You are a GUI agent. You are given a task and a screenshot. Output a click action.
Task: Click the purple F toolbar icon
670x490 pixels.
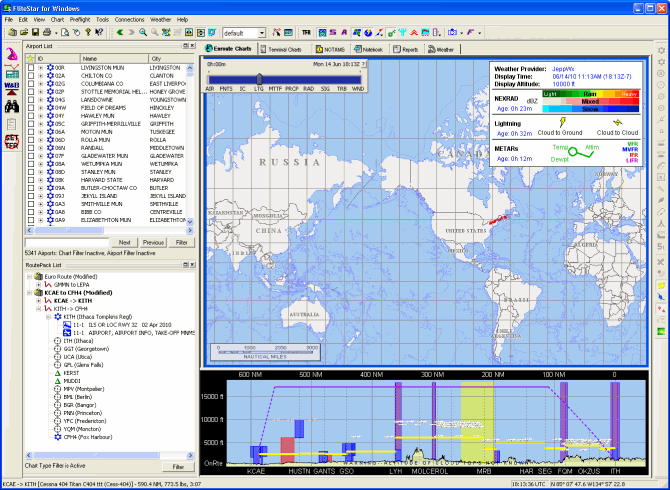pos(471,32)
